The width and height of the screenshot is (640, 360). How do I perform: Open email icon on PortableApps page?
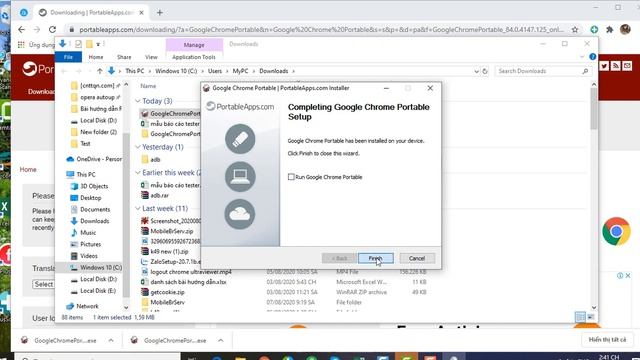click(x=627, y=66)
